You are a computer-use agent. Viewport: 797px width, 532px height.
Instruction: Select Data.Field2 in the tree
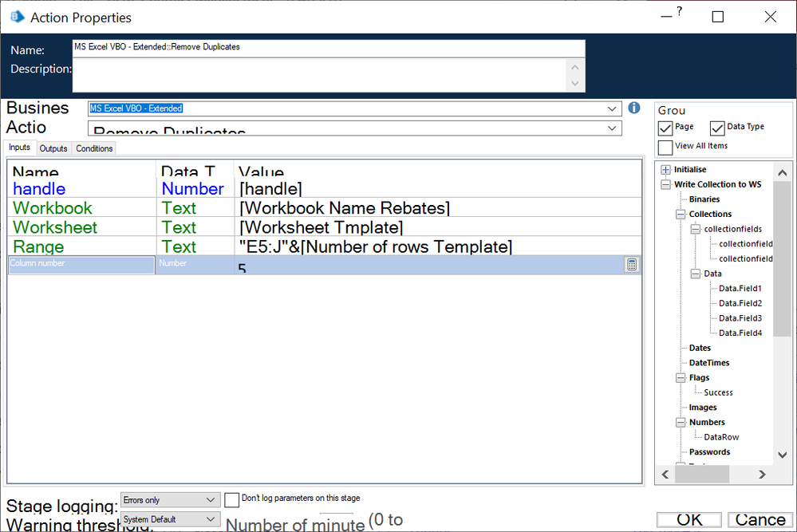click(x=740, y=303)
